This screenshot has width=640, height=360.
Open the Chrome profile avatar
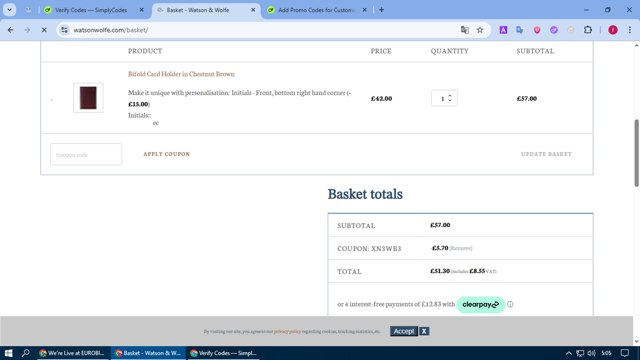tap(613, 30)
